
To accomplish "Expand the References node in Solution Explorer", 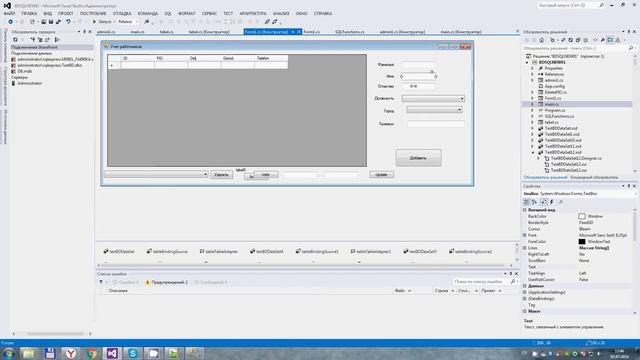I will 532,74.
